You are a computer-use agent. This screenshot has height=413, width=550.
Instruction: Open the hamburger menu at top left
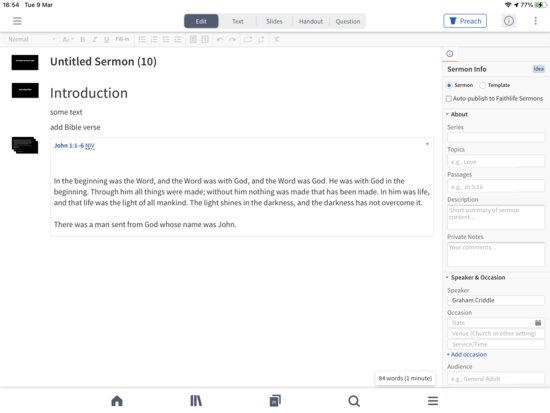coord(17,21)
